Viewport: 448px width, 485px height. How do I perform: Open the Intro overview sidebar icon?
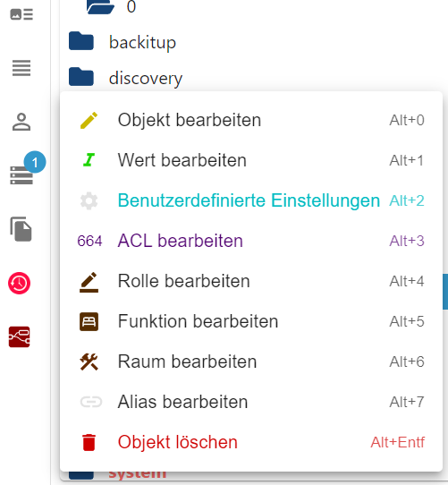coord(21,14)
